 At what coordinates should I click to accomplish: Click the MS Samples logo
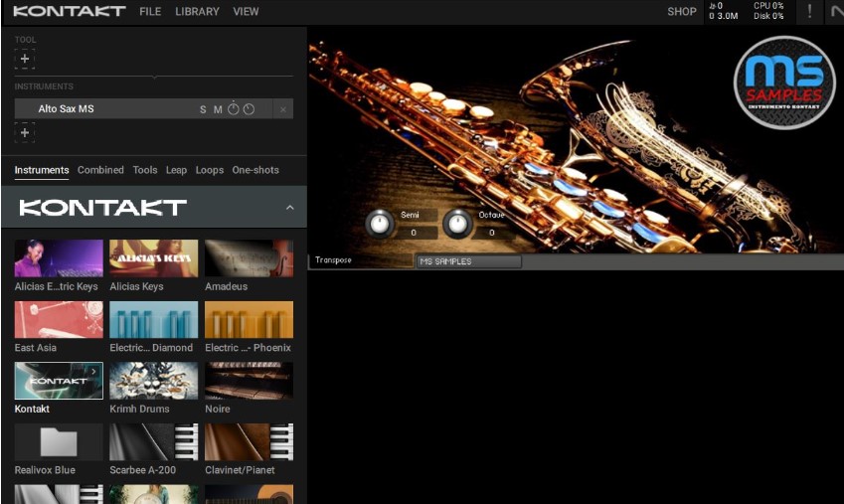[784, 82]
